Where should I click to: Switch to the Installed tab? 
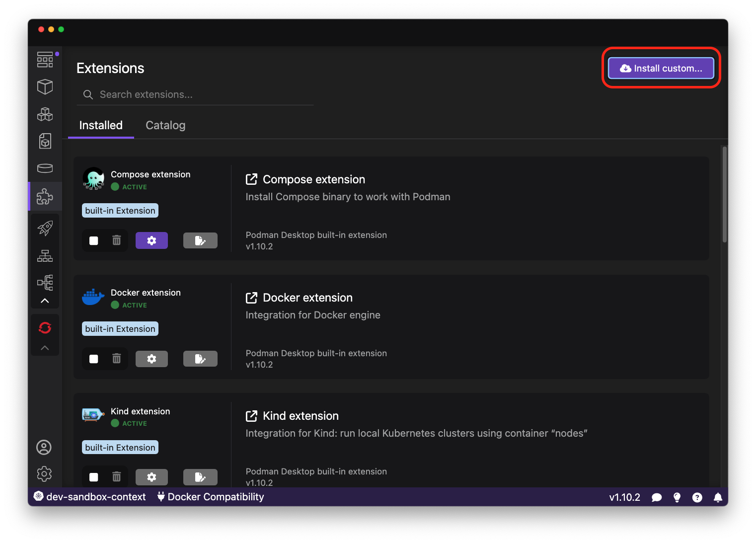point(101,125)
